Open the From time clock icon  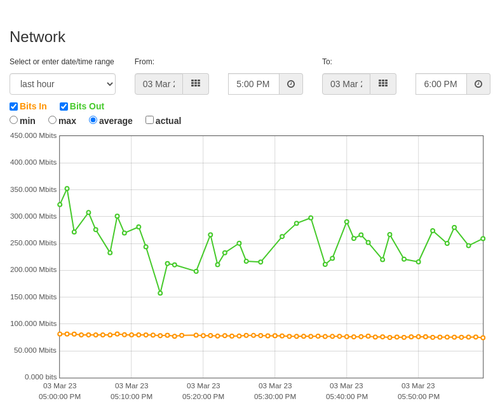[291, 84]
